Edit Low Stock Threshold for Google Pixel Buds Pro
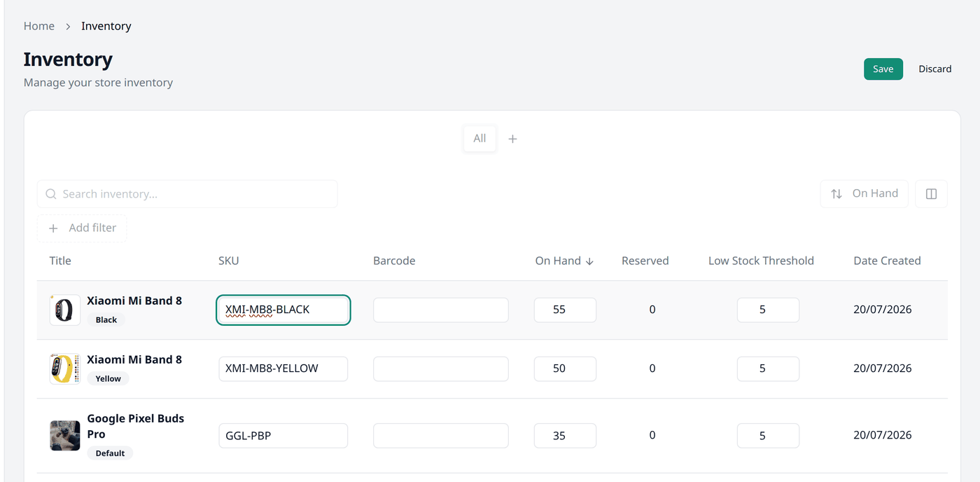This screenshot has height=482, width=980. pos(768,436)
